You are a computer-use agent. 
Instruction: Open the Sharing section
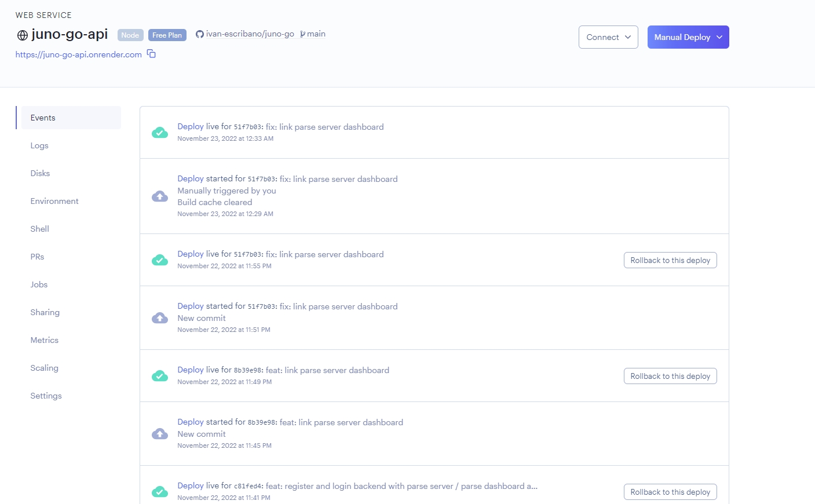tap(45, 312)
